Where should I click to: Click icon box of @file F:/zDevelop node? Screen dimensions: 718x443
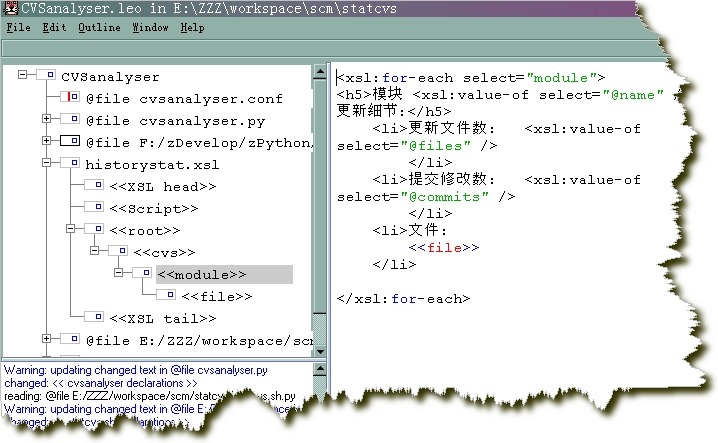(70, 140)
